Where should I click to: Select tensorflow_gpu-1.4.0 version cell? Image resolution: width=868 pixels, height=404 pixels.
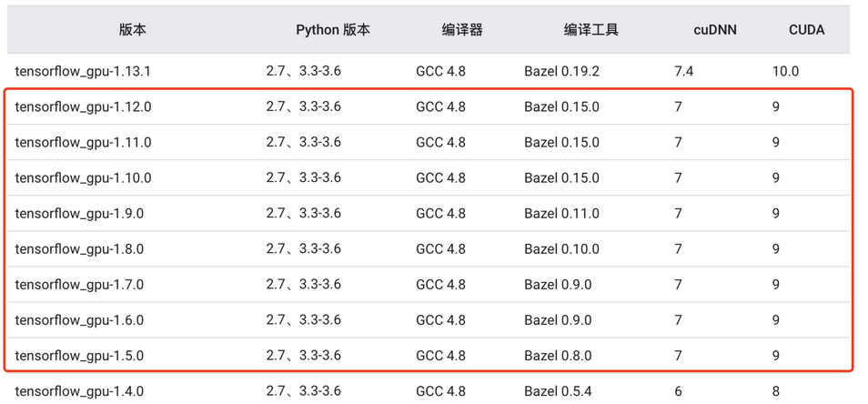79,391
